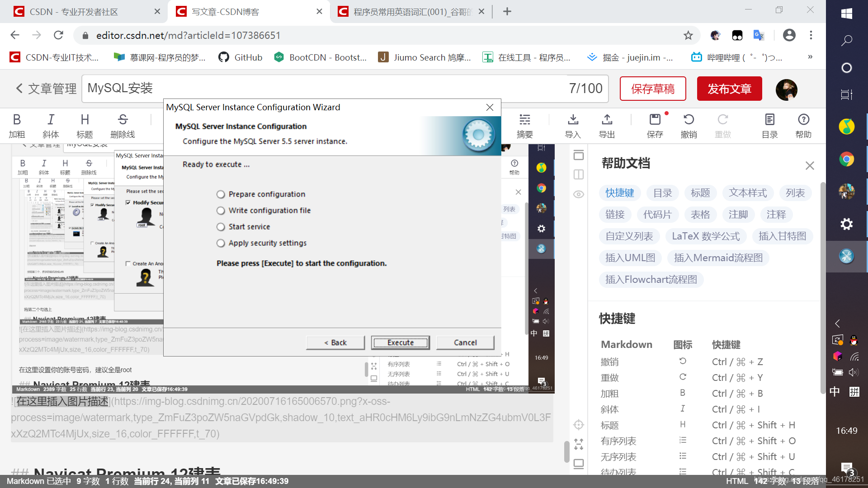Select 快捷键 help category
Screen dimensions: 868x488
[x=620, y=193]
